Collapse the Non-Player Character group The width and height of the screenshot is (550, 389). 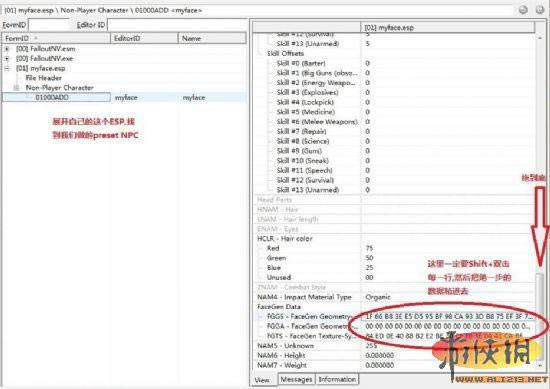16,88
